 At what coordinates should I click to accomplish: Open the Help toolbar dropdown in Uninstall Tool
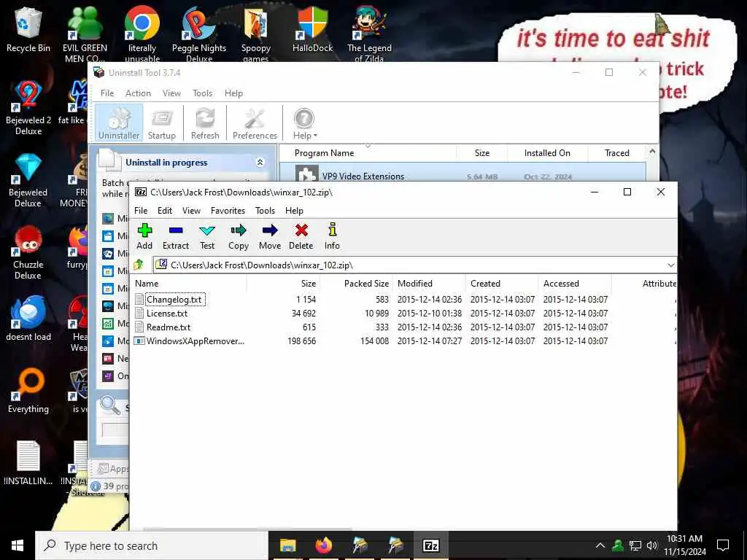tap(304, 123)
